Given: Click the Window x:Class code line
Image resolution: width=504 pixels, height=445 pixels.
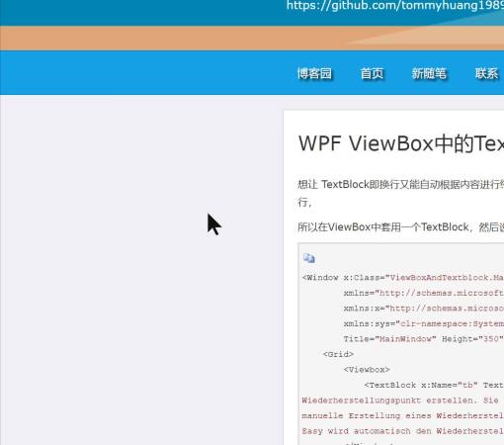Looking at the screenshot, I should click(402, 278).
